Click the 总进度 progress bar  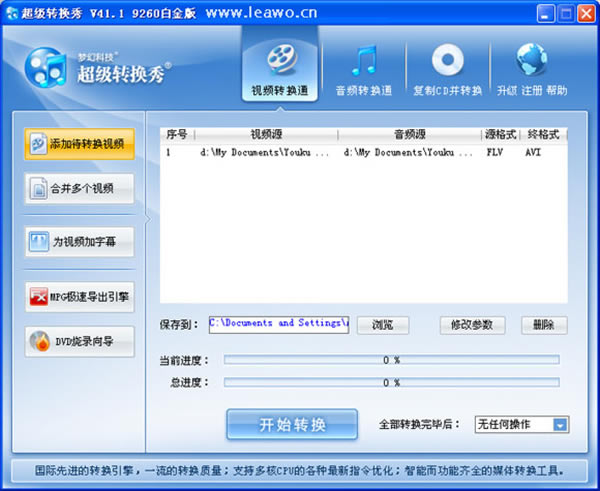[x=391, y=382]
